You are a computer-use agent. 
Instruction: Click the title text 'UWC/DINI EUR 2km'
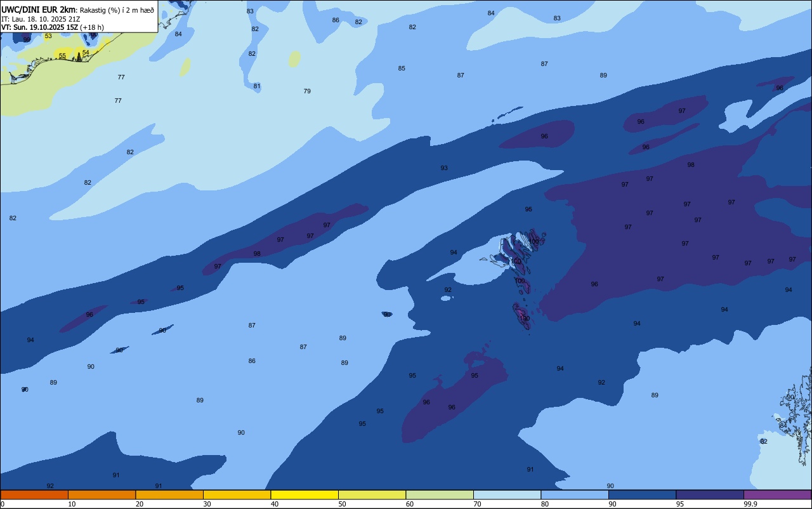[39, 10]
